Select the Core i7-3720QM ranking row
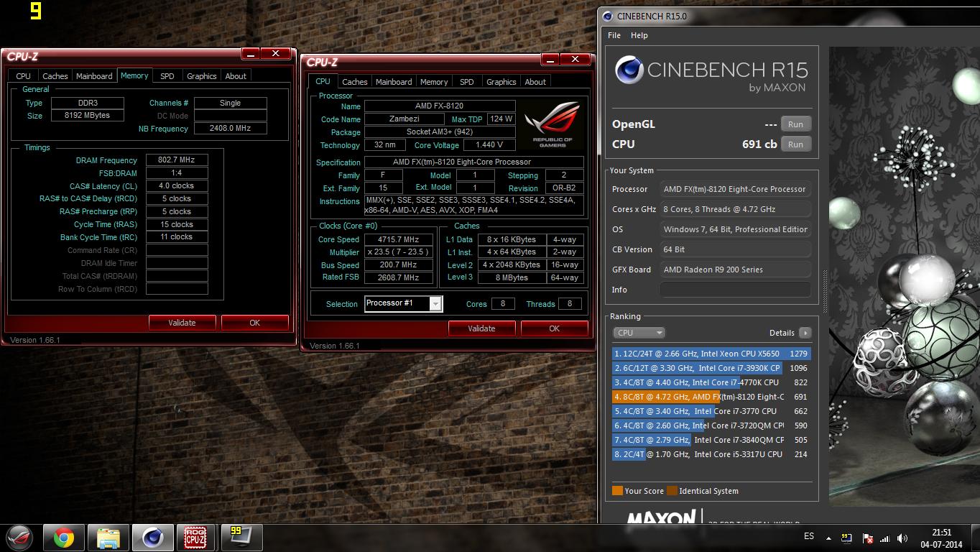This screenshot has height=552, width=980. (x=711, y=425)
